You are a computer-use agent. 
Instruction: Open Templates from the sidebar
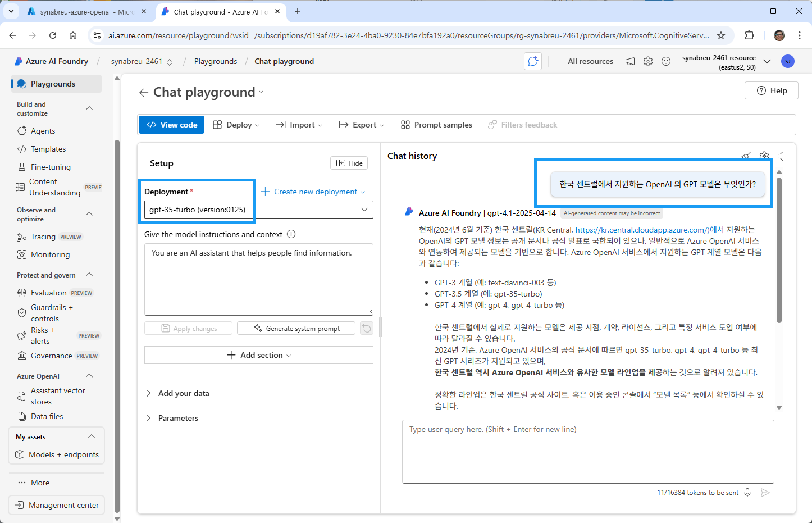pyautogui.click(x=42, y=149)
